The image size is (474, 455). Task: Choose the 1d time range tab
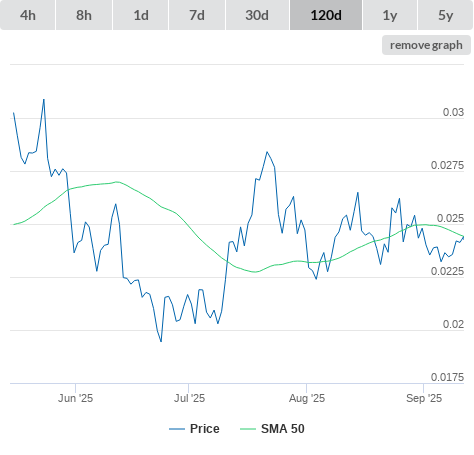pyautogui.click(x=141, y=15)
